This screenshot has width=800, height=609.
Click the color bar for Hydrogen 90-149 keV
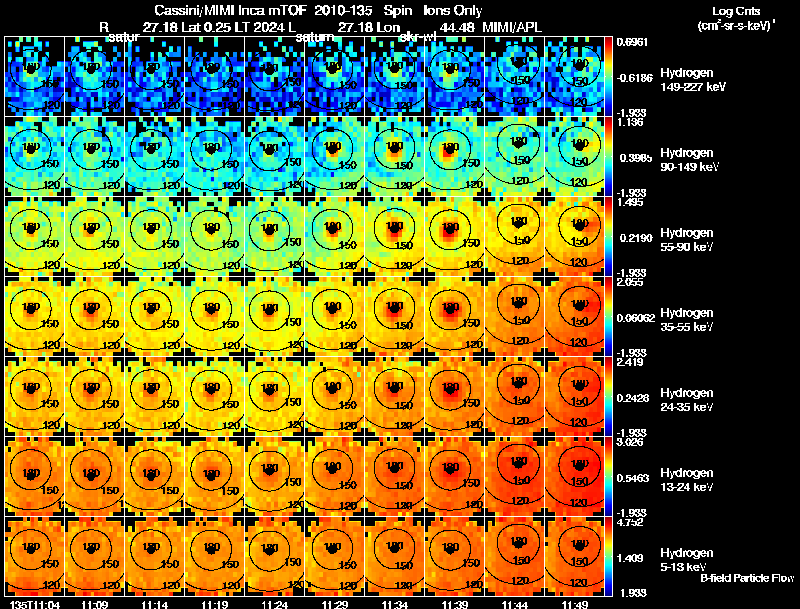609,157
